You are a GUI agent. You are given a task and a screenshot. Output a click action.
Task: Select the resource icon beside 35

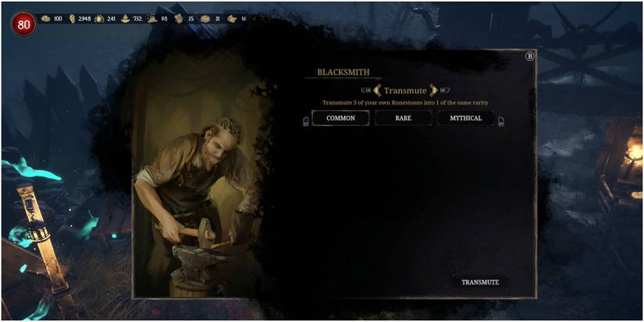pos(179,19)
